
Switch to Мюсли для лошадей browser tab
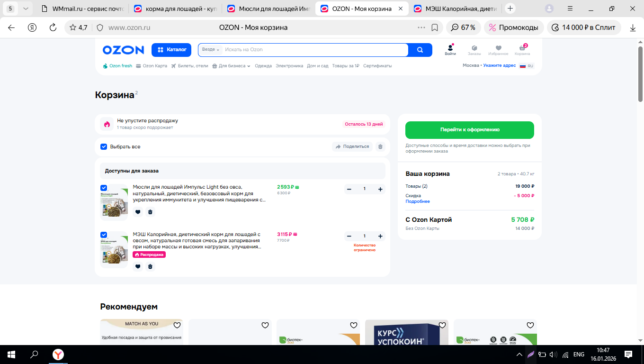(268, 9)
